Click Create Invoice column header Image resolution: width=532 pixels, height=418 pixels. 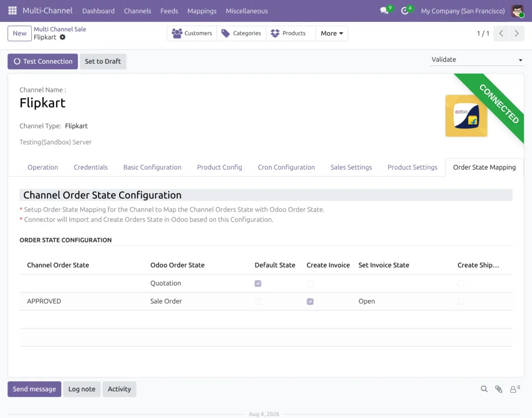(328, 265)
